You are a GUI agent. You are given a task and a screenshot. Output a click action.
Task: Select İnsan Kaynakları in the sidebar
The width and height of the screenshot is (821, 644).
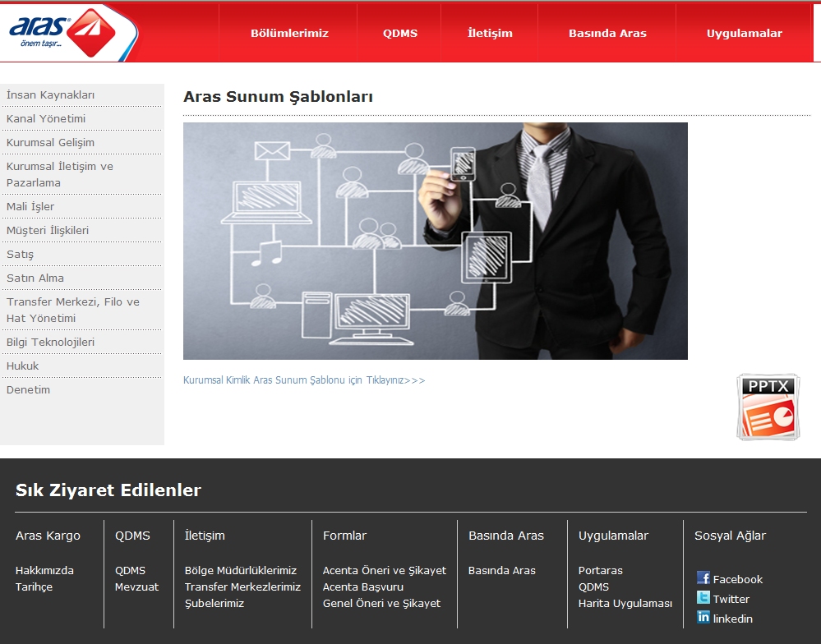coord(50,95)
